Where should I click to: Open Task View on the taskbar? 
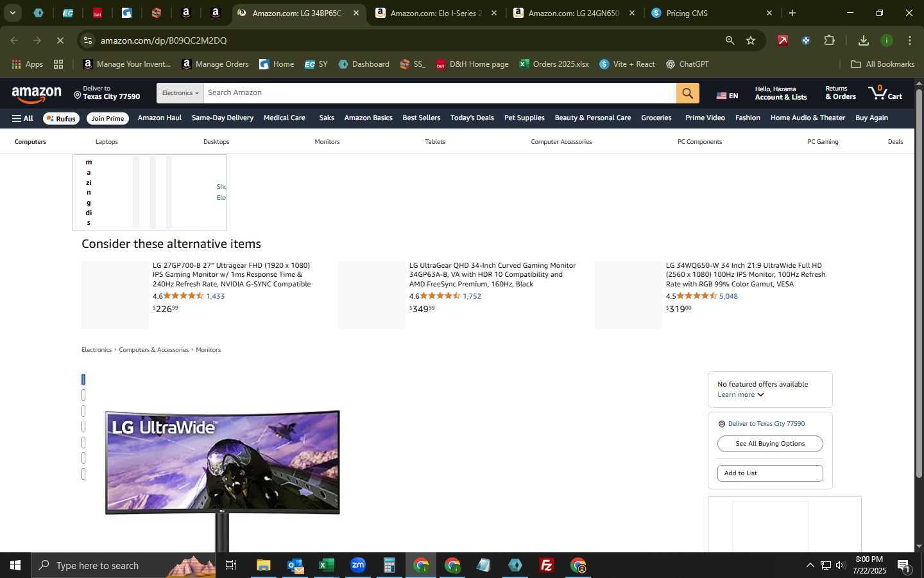click(231, 565)
